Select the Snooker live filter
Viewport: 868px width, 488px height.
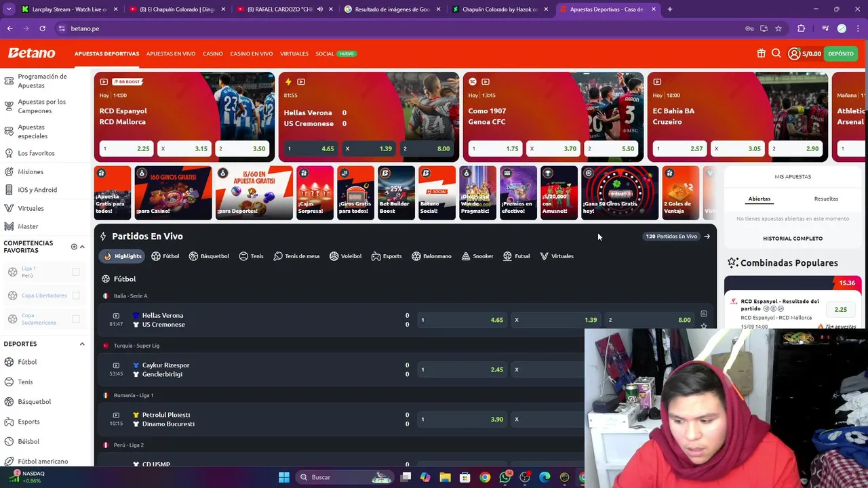pos(477,256)
